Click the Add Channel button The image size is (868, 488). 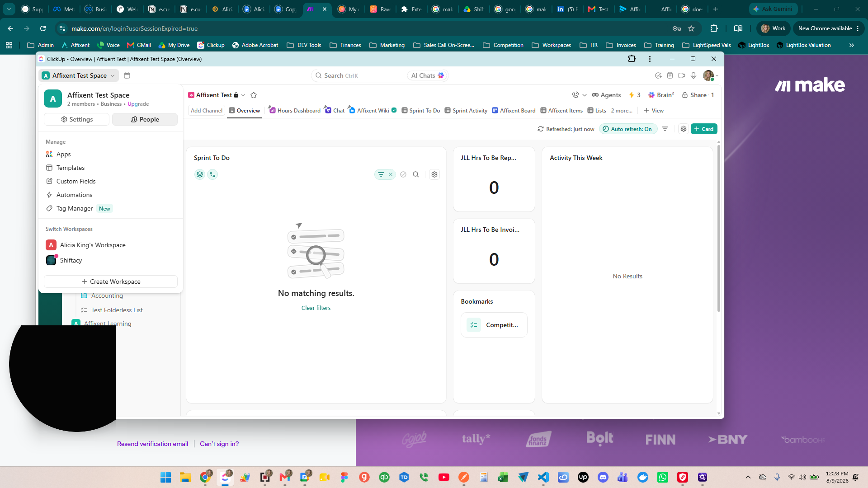pos(207,110)
